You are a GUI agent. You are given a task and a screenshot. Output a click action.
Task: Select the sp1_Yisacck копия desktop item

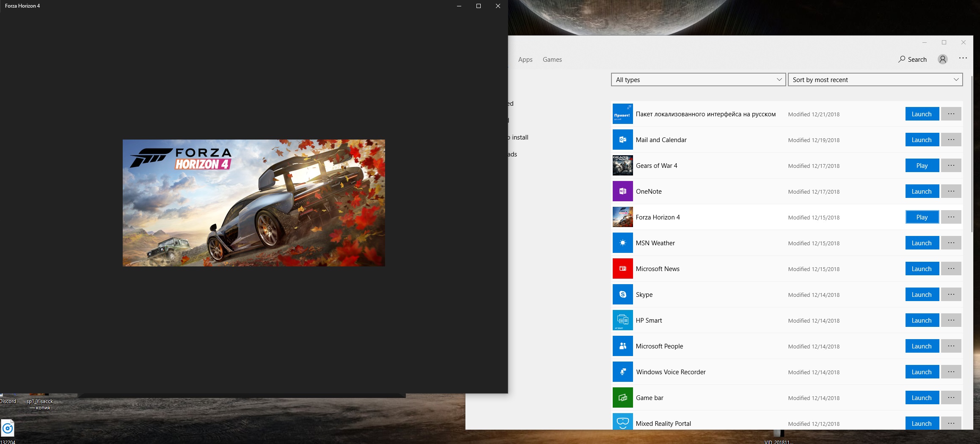tap(40, 402)
